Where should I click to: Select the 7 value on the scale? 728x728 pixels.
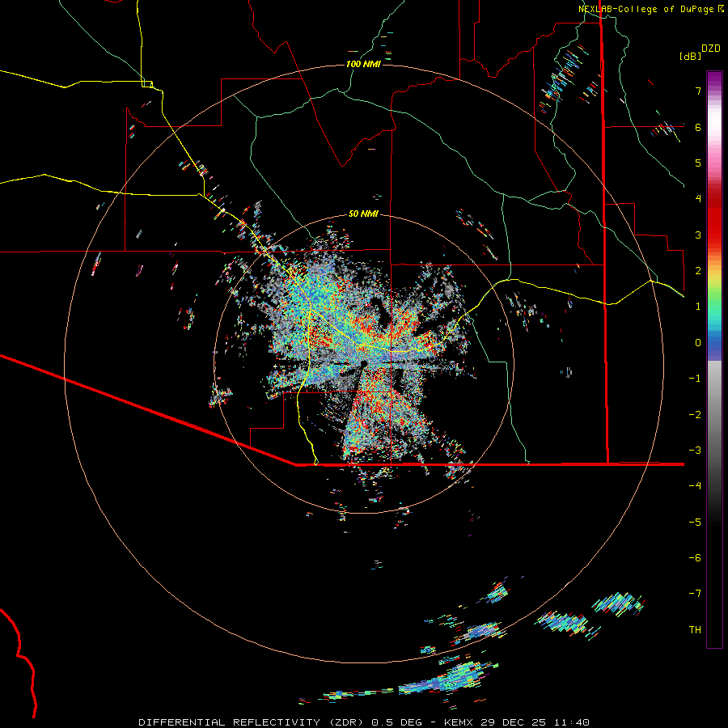[x=698, y=91]
